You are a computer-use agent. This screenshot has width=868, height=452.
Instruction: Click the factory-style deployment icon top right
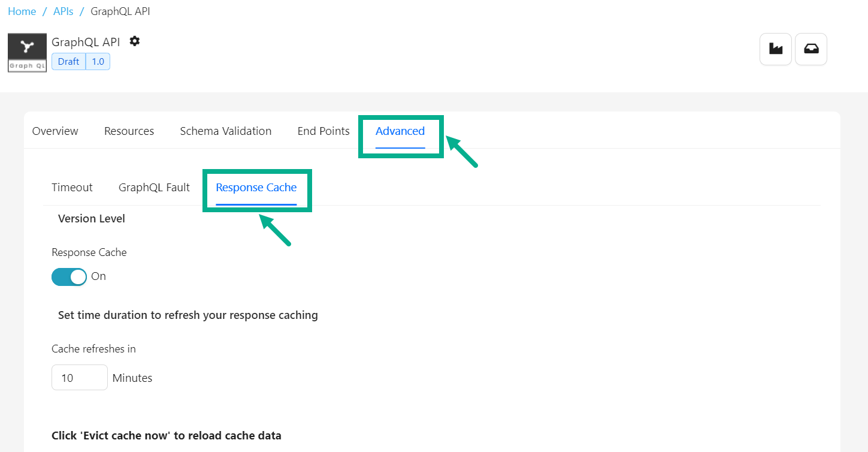click(775, 49)
